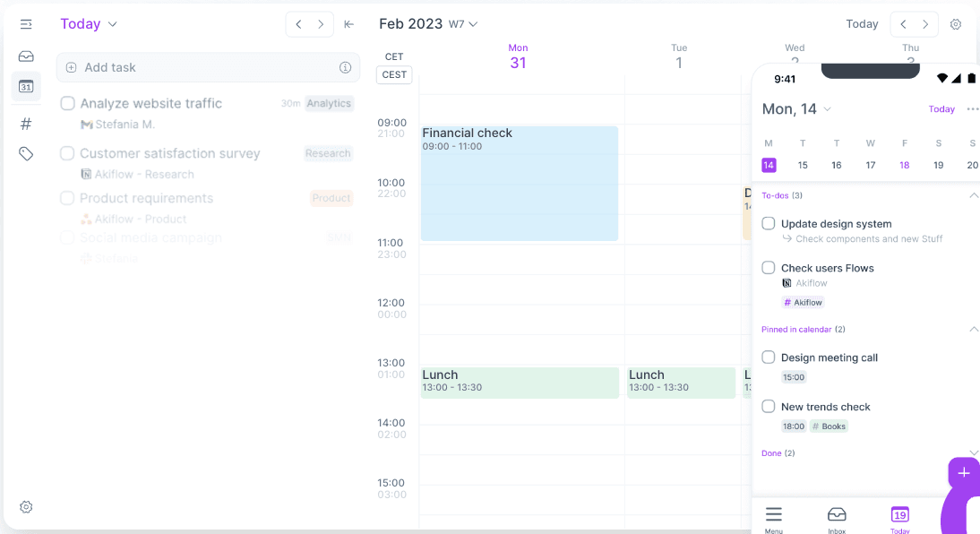Open the tags label icon in sidebar

(x=26, y=154)
